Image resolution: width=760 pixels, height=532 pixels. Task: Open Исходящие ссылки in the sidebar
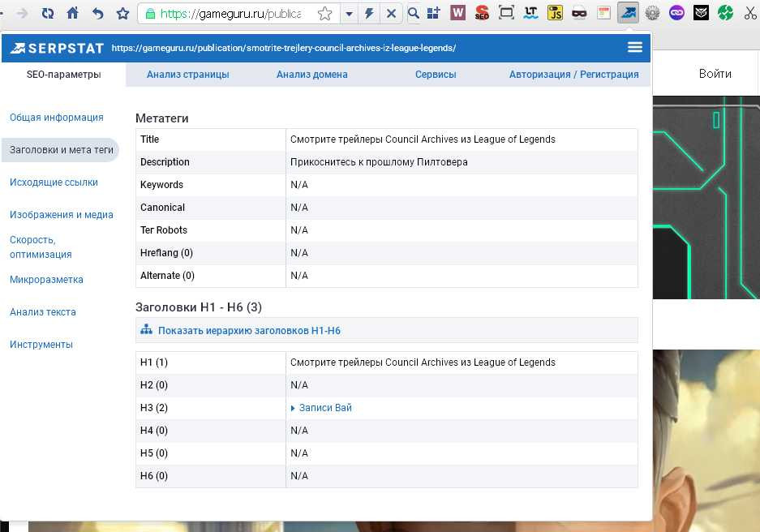(54, 182)
